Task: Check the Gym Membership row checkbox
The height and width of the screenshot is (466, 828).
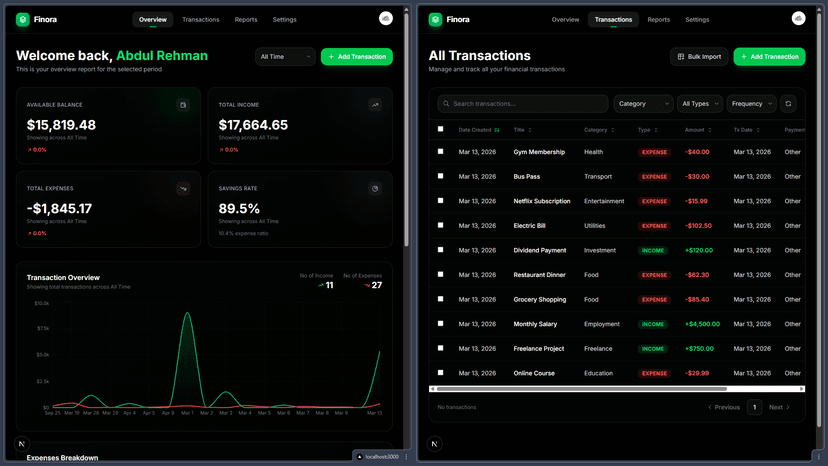Action: 440,152
